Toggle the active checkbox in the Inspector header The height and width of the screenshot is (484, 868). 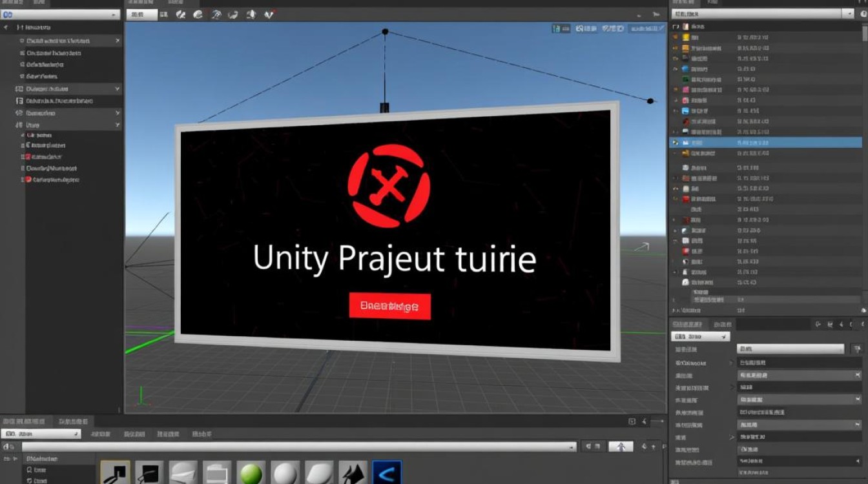tap(674, 336)
